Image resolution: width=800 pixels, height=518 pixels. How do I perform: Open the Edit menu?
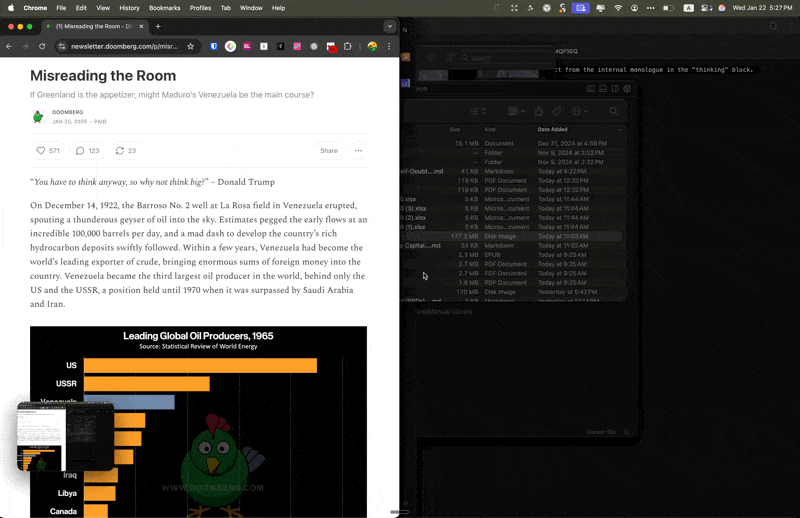pos(81,8)
